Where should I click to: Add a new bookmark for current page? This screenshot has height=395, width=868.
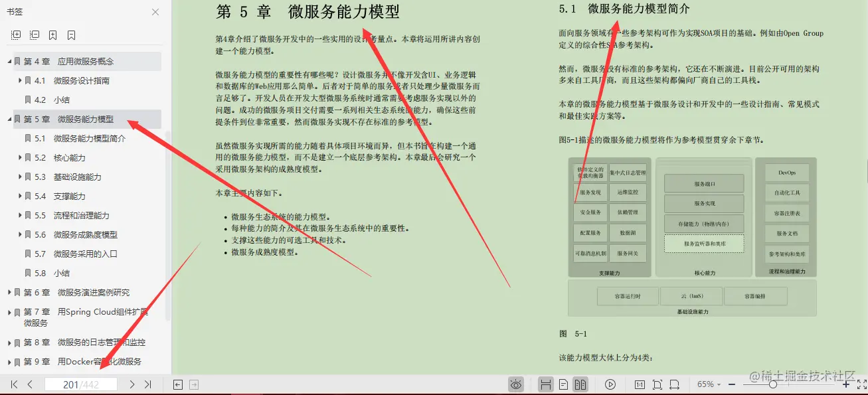click(x=52, y=35)
